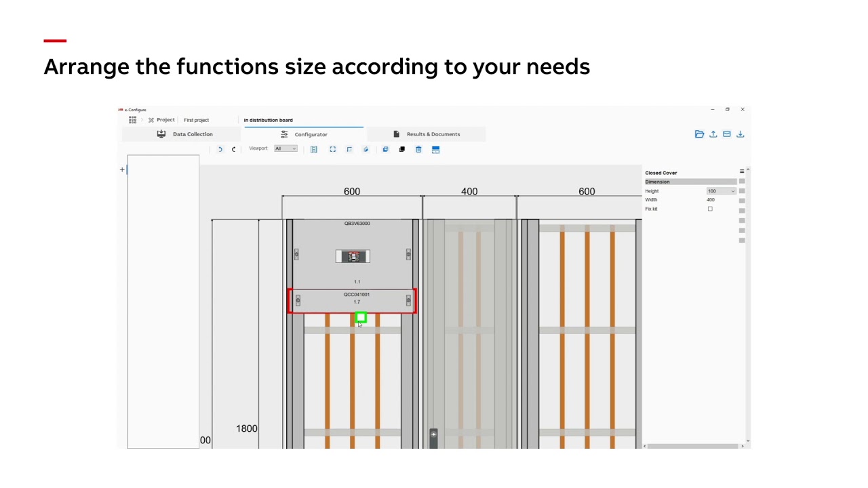The height and width of the screenshot is (488, 868).
Task: Click the email envelope icon
Action: pyautogui.click(x=727, y=134)
